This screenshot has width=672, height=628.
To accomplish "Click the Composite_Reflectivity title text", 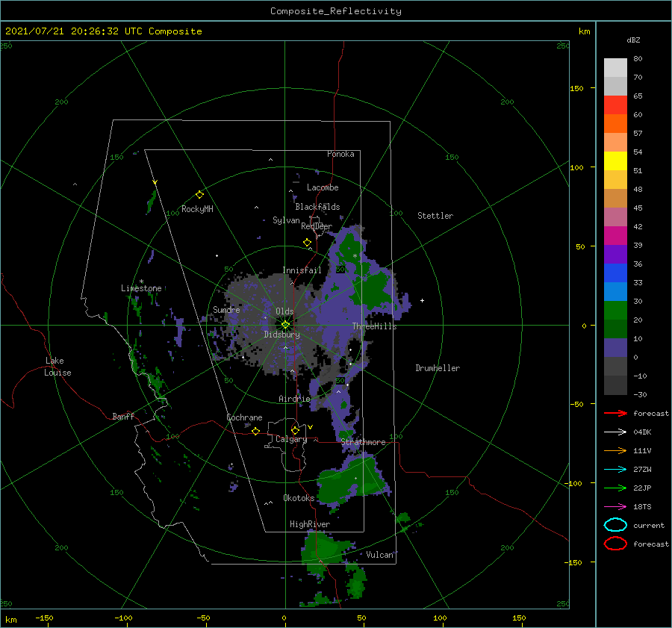I will click(x=335, y=11).
